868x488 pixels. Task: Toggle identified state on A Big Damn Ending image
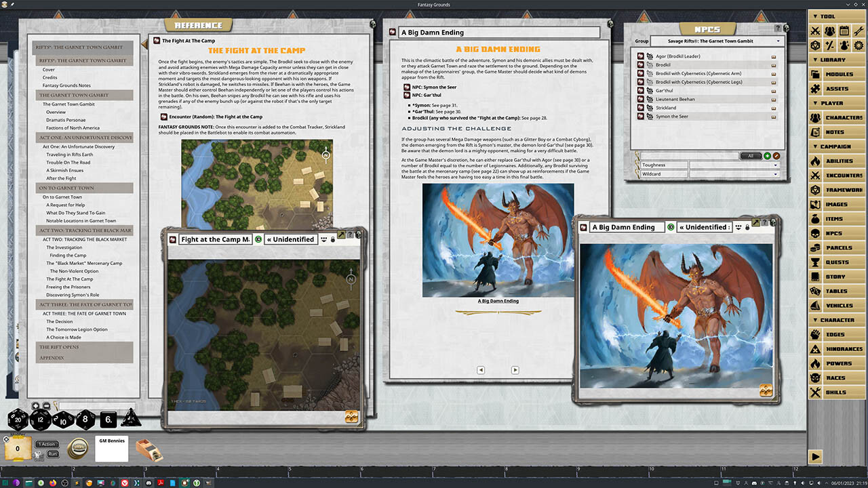671,227
